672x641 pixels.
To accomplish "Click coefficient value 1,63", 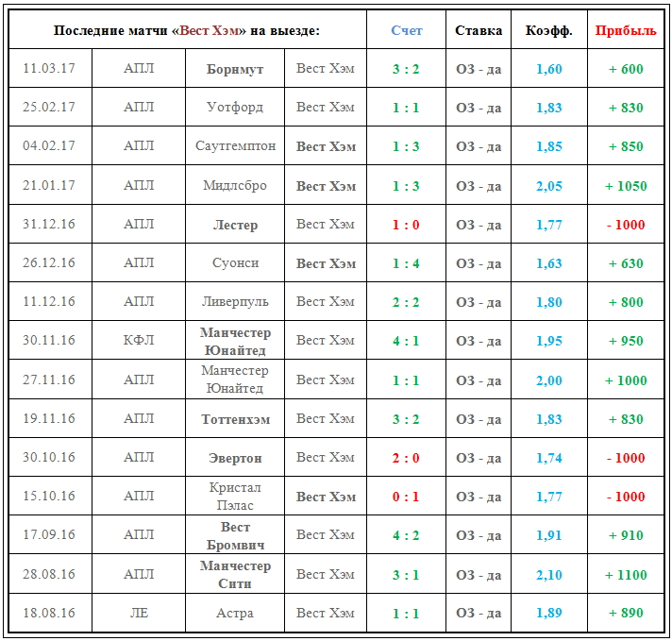I will (x=549, y=263).
